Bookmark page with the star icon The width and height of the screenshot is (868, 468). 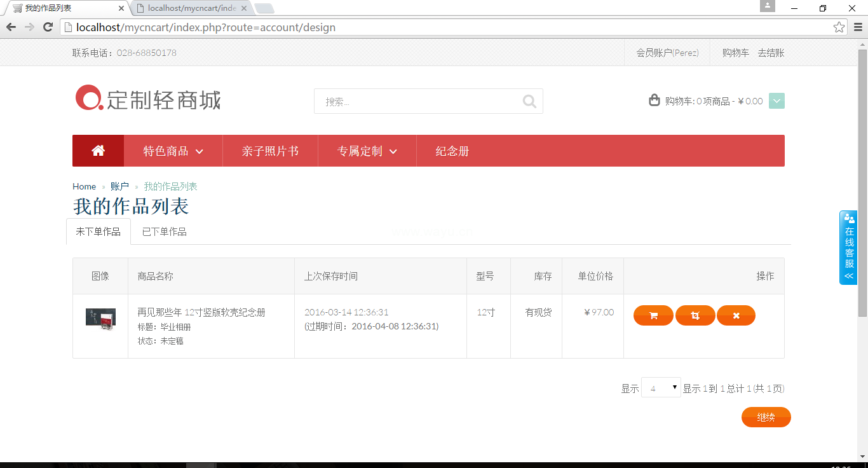point(839,27)
